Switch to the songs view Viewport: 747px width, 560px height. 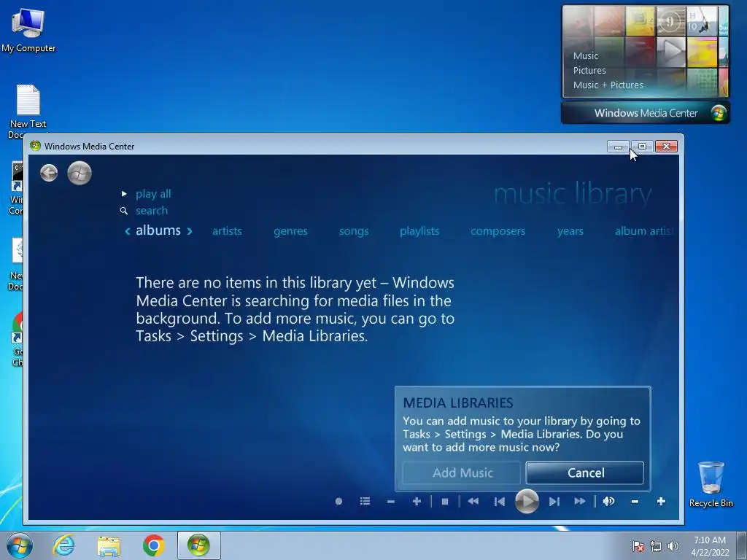point(354,231)
